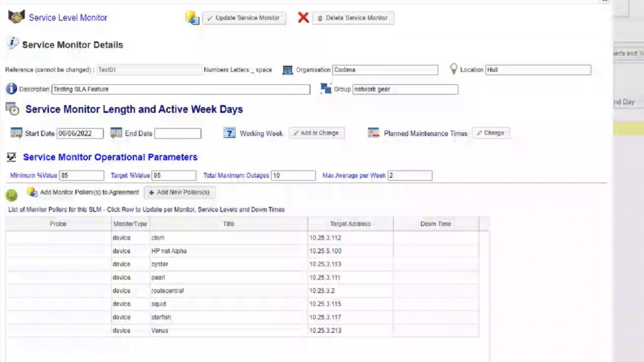
Task: Open the Start Date calendar icon
Action: coord(16,133)
